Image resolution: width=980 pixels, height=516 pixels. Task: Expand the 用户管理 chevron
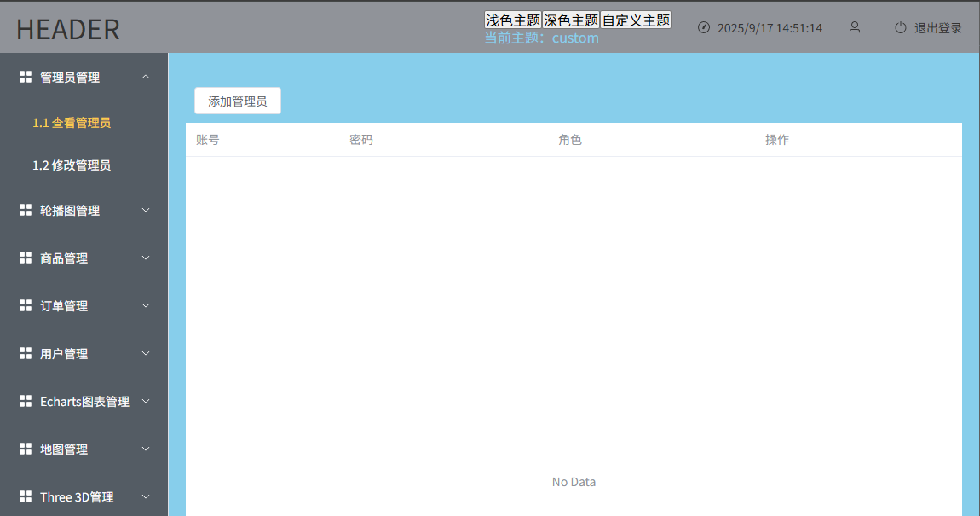tap(146, 353)
